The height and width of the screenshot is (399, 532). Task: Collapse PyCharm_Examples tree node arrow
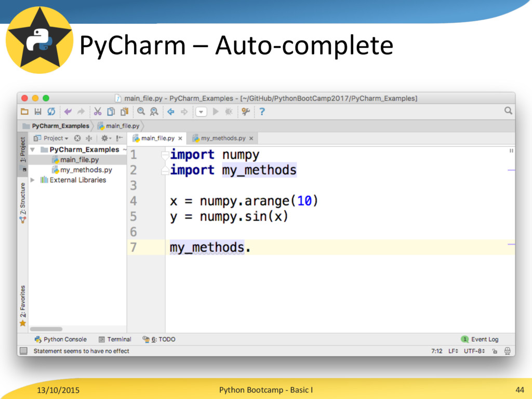tap(33, 150)
